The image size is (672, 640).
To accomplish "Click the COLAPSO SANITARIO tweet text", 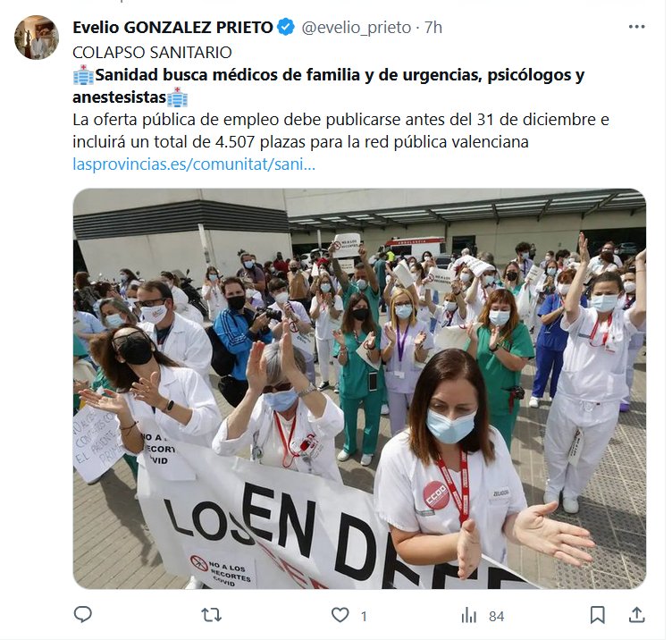I will click(x=152, y=53).
